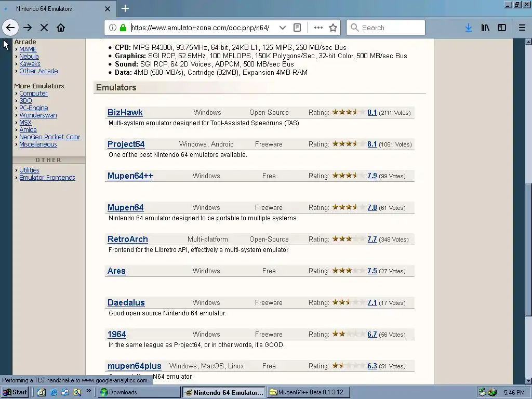Open the Utilities link
This screenshot has height=399, width=532.
coord(29,170)
